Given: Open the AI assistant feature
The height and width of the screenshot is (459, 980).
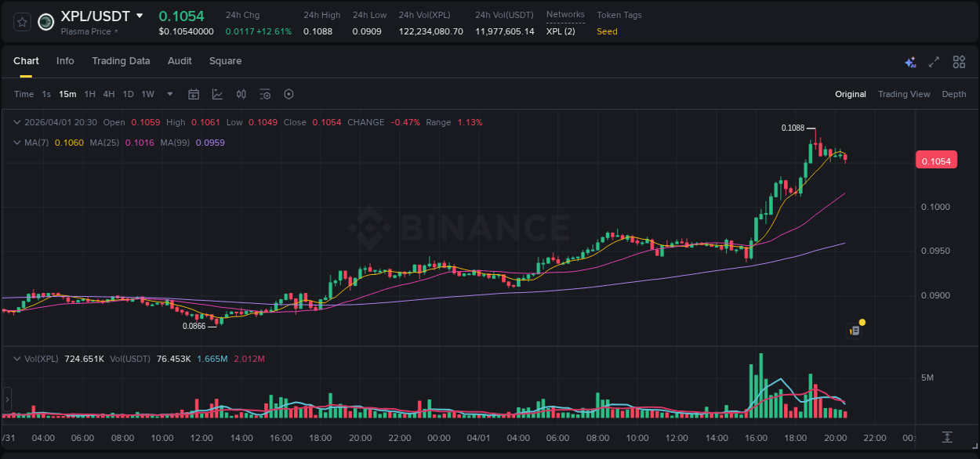Looking at the screenshot, I should point(910,61).
